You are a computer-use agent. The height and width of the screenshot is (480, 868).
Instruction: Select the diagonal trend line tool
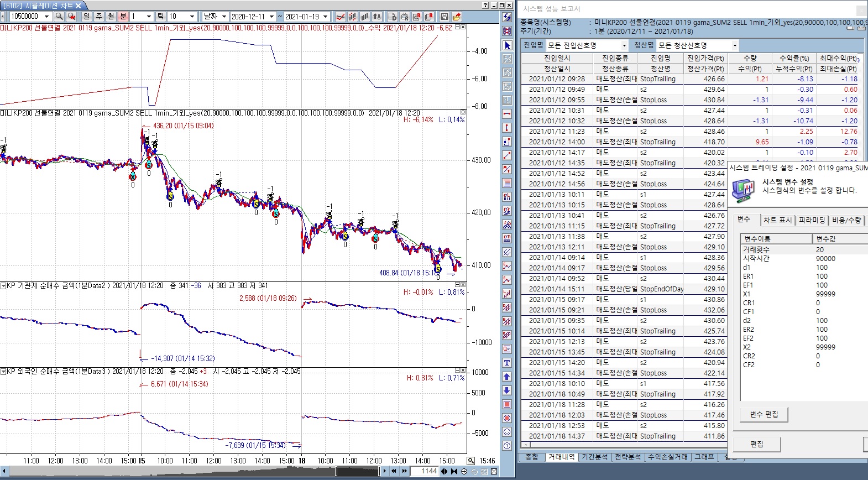point(507,155)
